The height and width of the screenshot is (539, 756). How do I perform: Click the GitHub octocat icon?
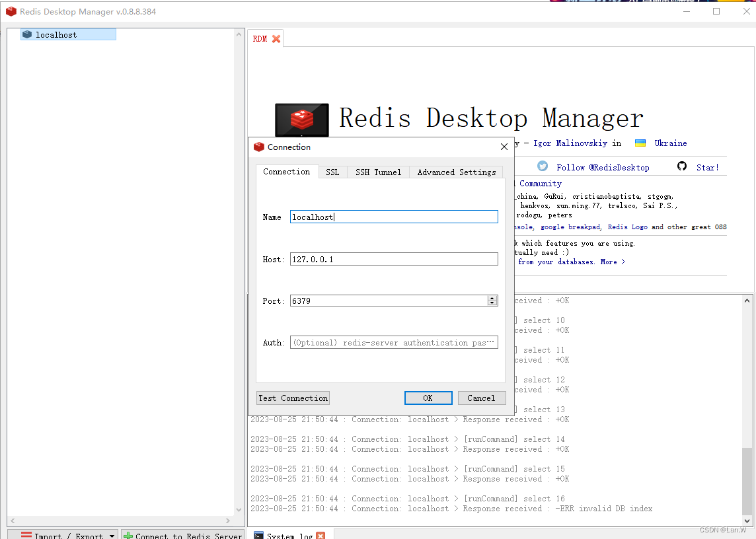pos(682,166)
